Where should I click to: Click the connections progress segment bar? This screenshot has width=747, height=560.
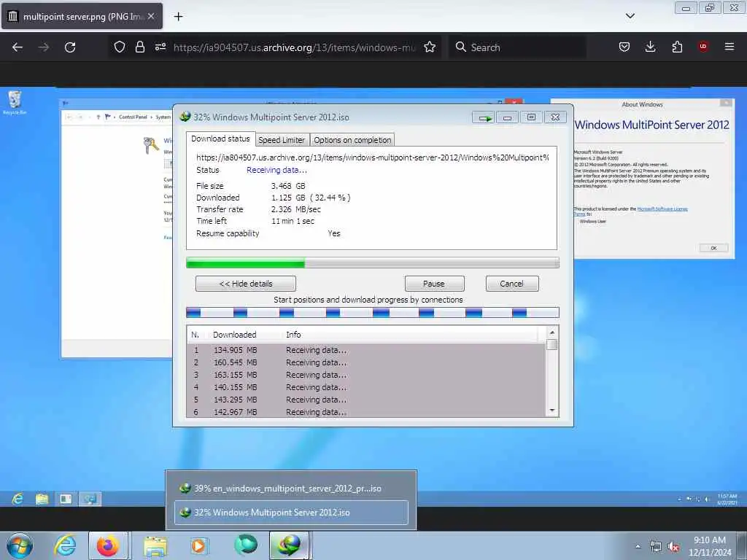click(x=373, y=313)
